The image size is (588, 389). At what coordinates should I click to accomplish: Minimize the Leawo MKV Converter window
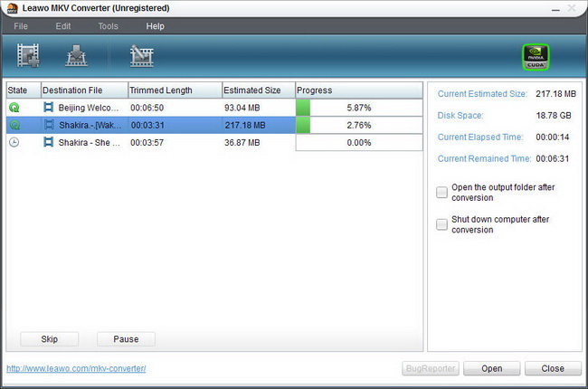point(555,9)
